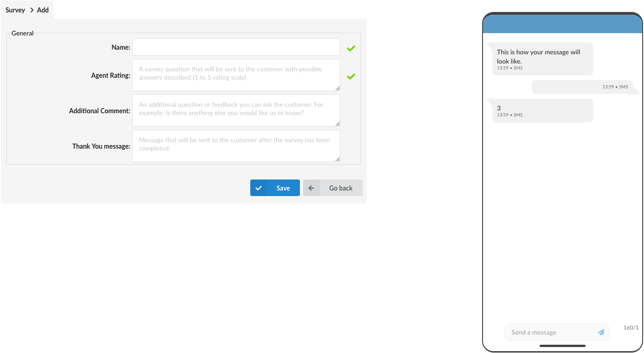Image resolution: width=644 pixels, height=353 pixels.
Task: Click the Send a message box
Action: [557, 332]
